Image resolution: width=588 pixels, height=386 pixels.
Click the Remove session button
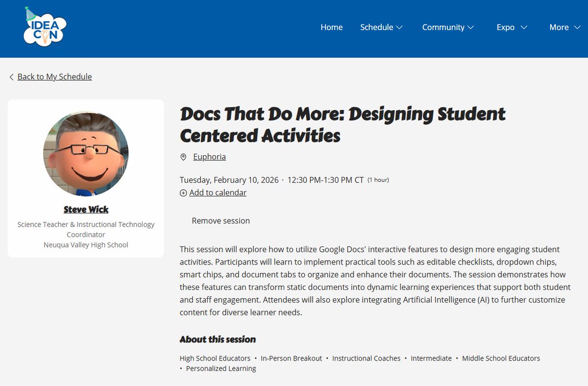220,221
